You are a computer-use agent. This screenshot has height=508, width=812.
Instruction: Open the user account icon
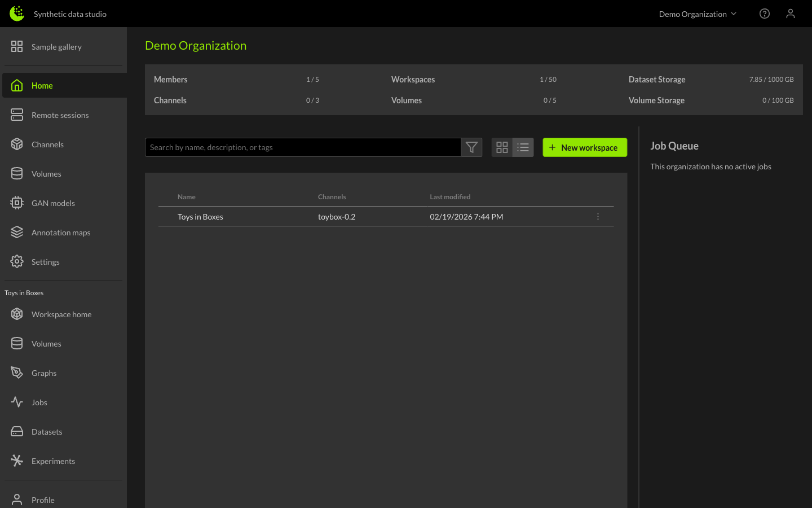pos(790,14)
